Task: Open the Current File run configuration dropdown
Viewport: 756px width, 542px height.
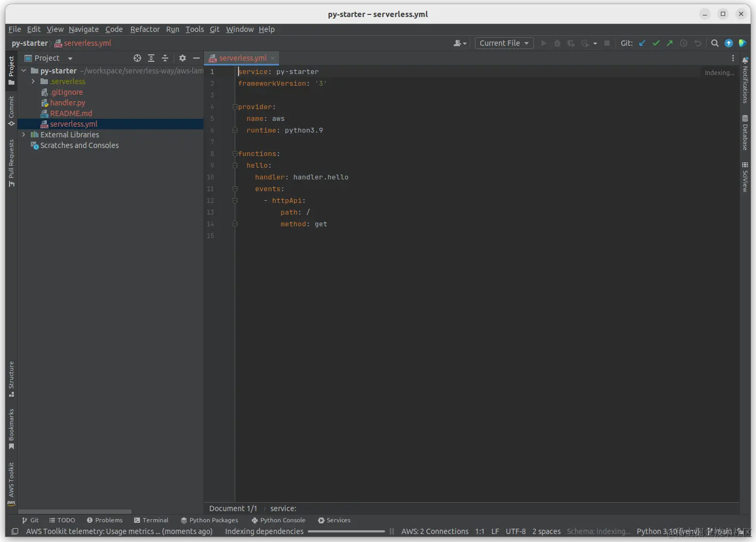Action: pos(504,43)
